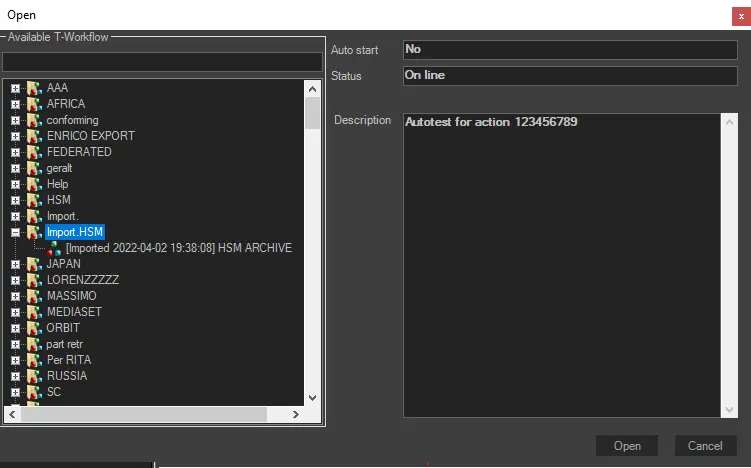
Task: Click the FEDERATED workflow folder icon
Action: pos(34,152)
